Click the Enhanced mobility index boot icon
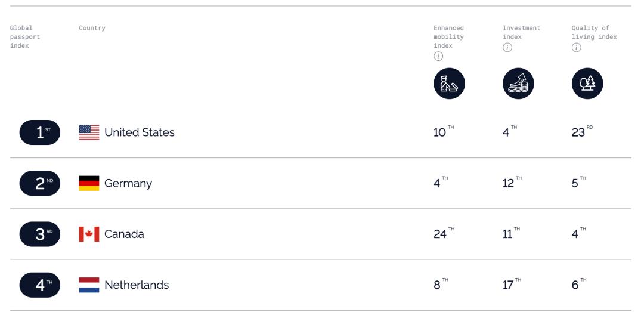The height and width of the screenshot is (312, 644). click(x=449, y=84)
